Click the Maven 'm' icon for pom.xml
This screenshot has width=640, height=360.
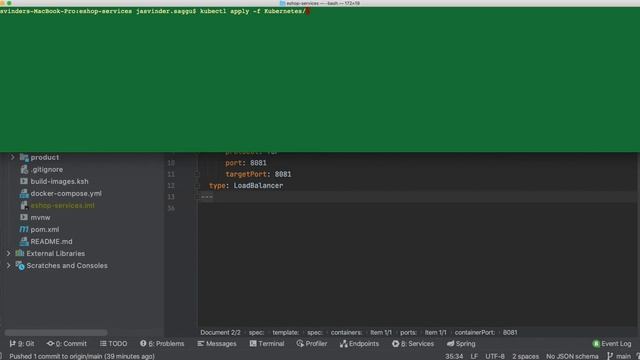point(24,229)
